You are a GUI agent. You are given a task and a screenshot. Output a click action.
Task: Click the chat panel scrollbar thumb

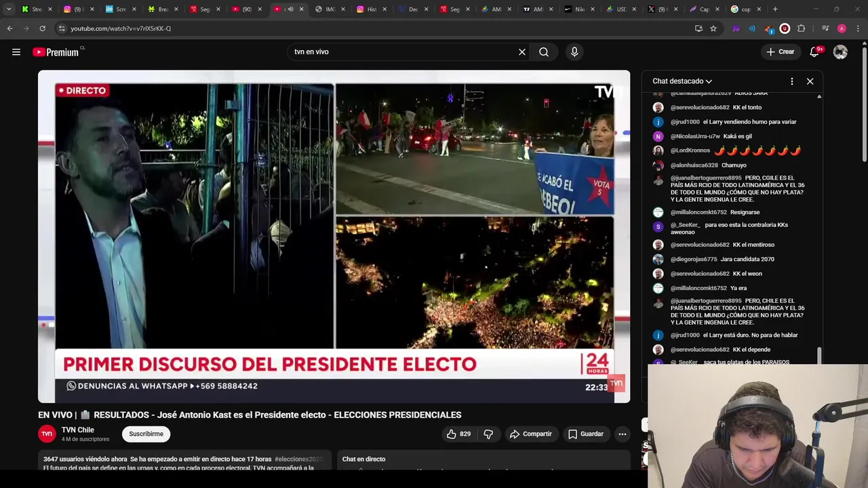[819, 354]
